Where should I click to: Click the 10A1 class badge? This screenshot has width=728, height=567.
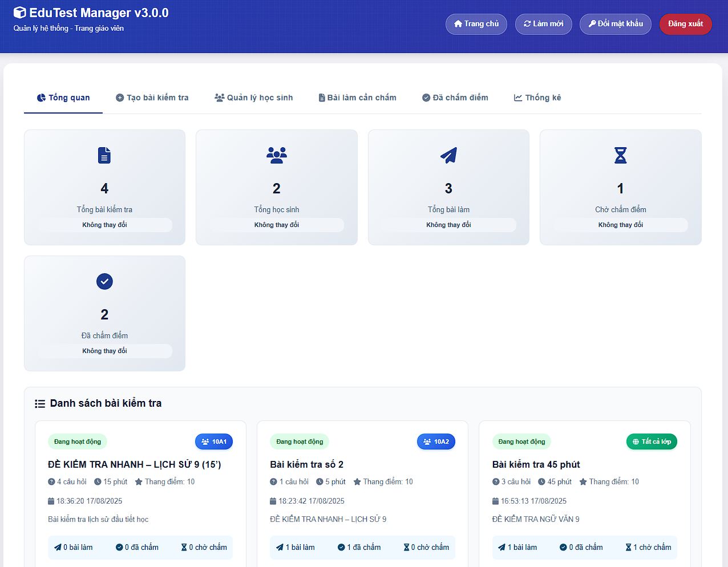tap(214, 442)
